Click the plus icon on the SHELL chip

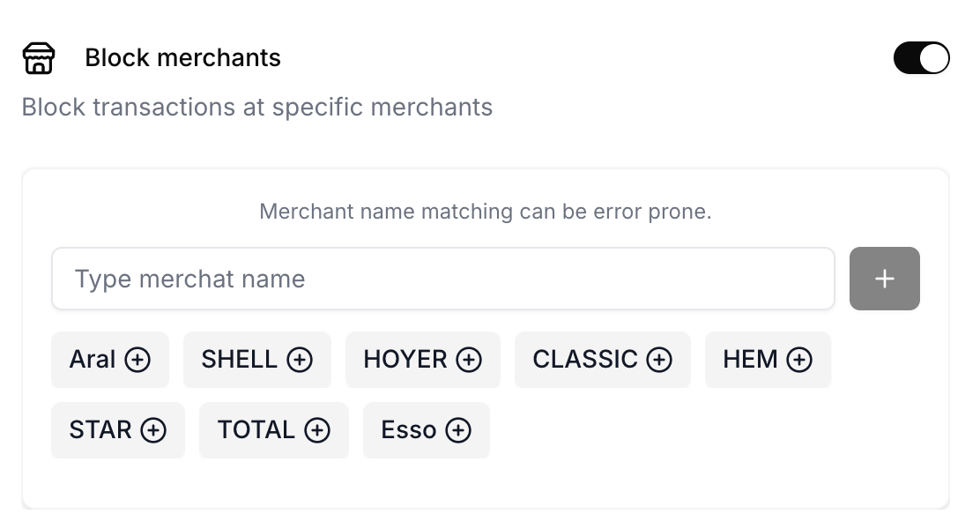click(300, 360)
